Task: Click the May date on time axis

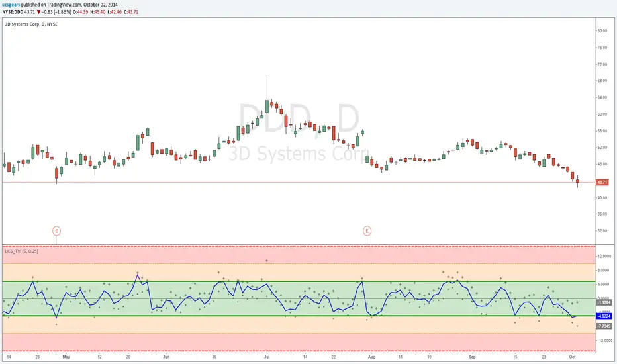Action: (66, 357)
